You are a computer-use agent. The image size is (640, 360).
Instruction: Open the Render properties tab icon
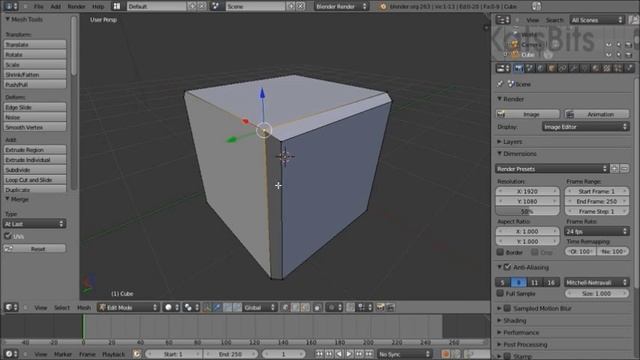click(x=518, y=68)
